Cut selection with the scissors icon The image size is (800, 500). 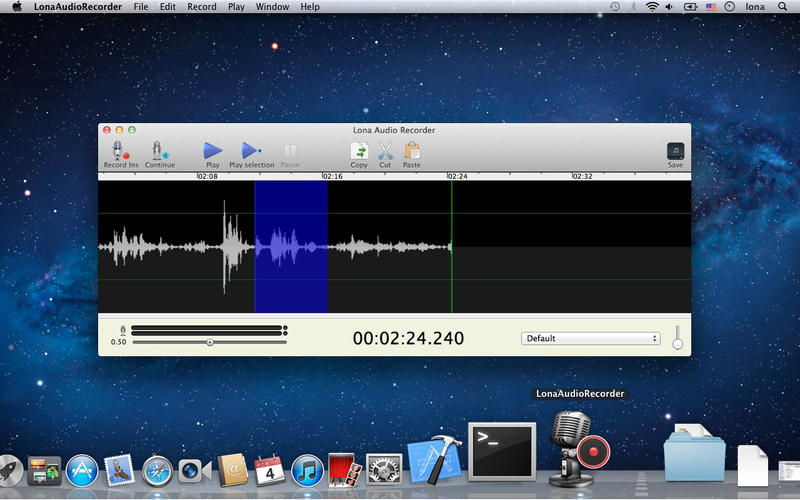coord(385,151)
